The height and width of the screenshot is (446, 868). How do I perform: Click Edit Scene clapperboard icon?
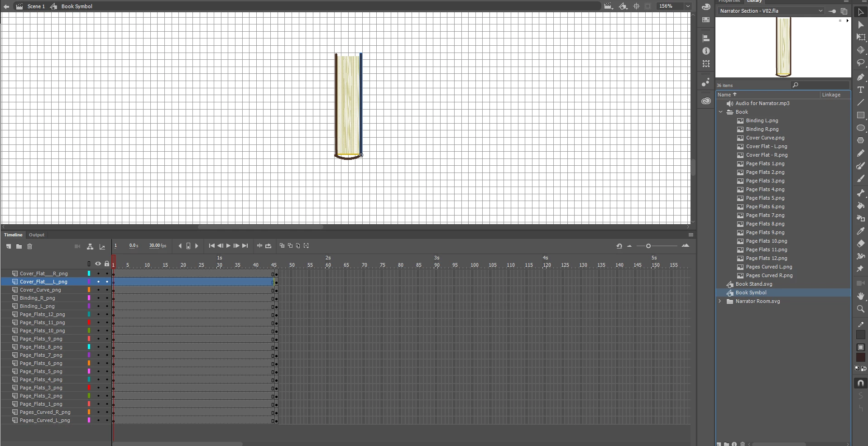click(608, 6)
